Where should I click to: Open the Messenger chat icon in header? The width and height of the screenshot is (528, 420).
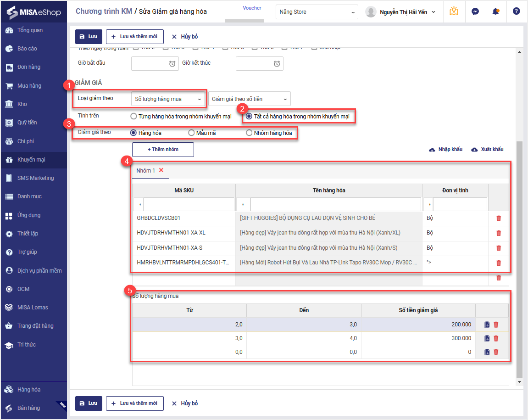pos(475,11)
